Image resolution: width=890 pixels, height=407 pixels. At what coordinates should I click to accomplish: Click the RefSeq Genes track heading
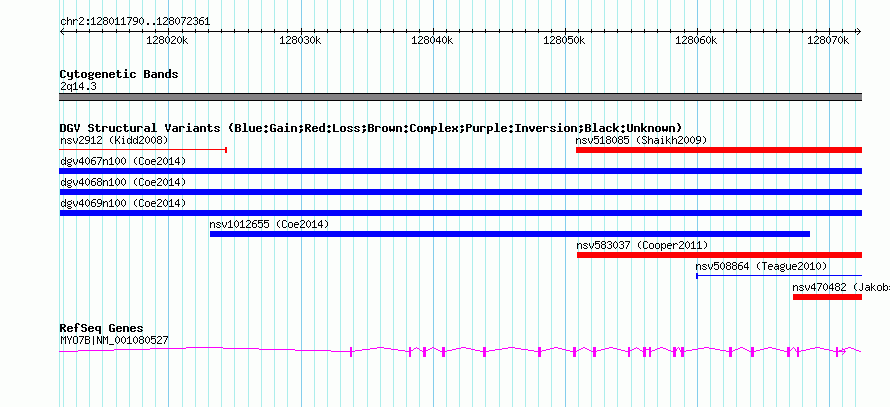[x=102, y=328]
